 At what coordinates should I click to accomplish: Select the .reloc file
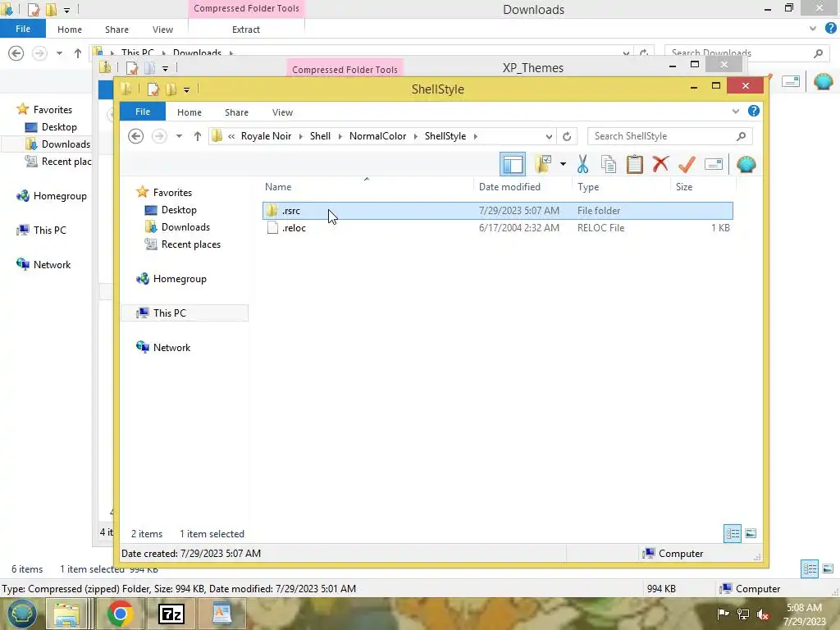[x=498, y=228]
